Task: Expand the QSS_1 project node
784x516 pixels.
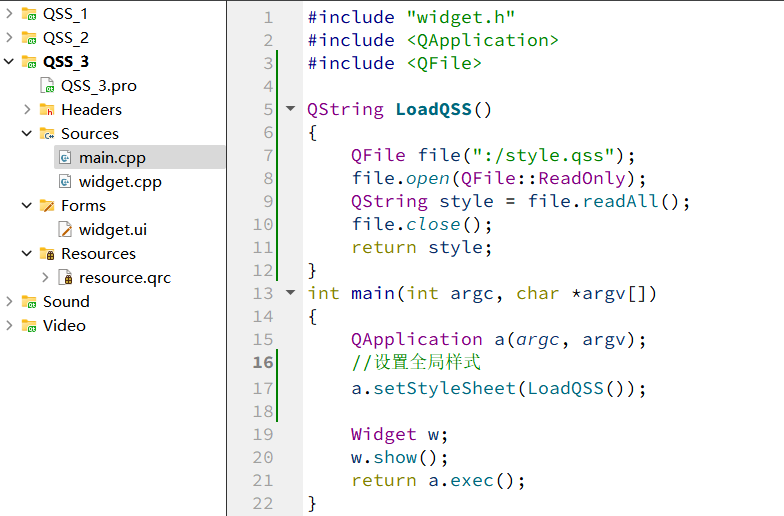Action: tap(9, 14)
